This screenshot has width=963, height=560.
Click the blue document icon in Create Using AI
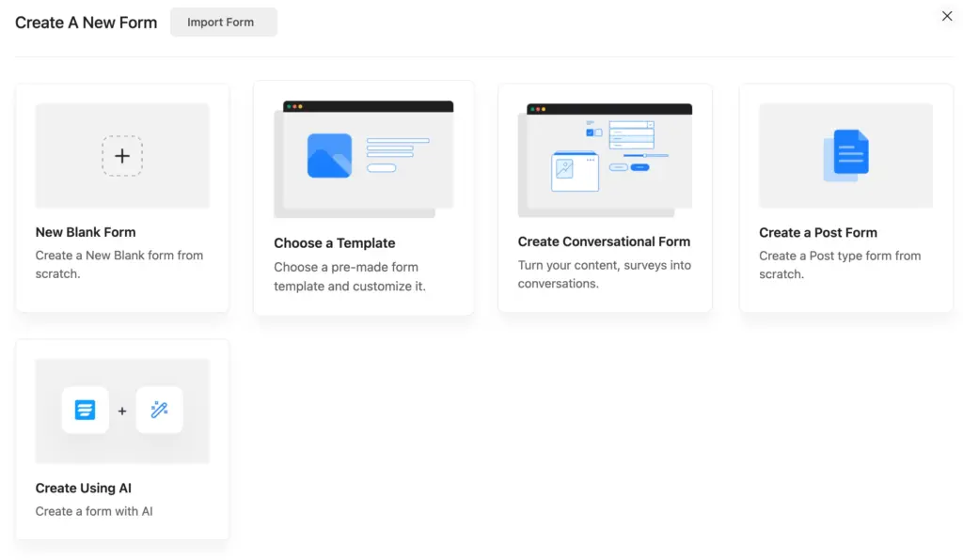pos(84,411)
